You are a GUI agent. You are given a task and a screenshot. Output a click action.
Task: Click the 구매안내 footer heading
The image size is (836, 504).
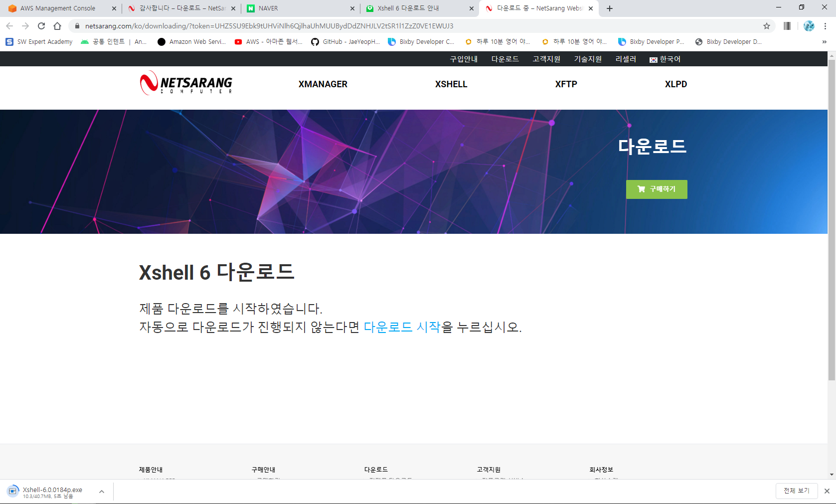click(263, 470)
